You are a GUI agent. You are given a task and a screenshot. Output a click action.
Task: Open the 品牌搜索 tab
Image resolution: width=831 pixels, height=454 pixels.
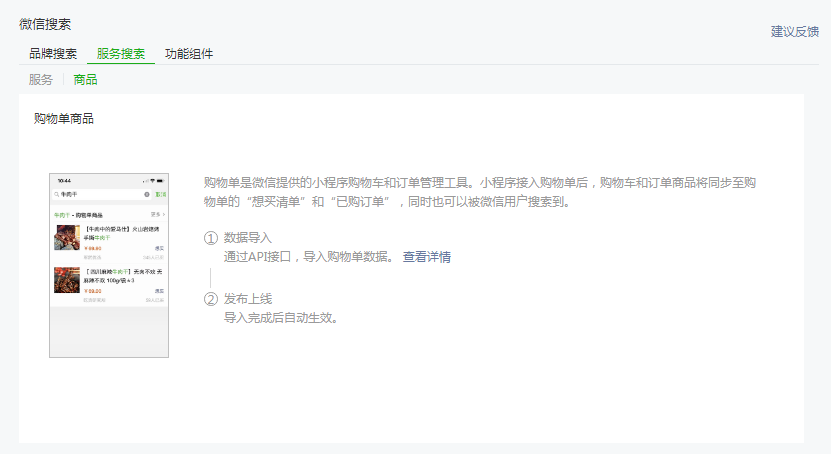coord(53,54)
